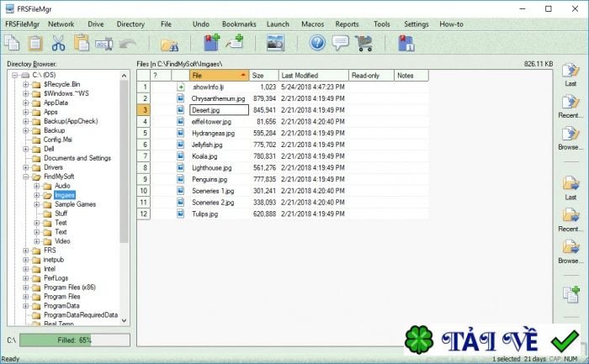
Task: Click the Paste clipboard toolbar icon
Action: 35,43
